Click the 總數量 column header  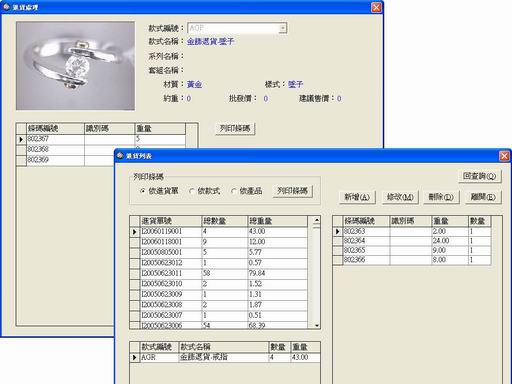pyautogui.click(x=225, y=221)
